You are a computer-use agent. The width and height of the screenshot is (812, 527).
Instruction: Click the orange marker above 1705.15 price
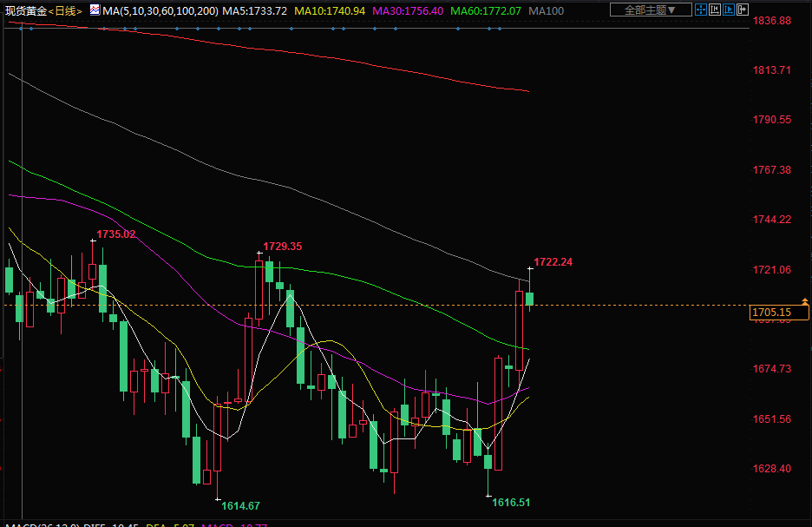pyautogui.click(x=804, y=300)
